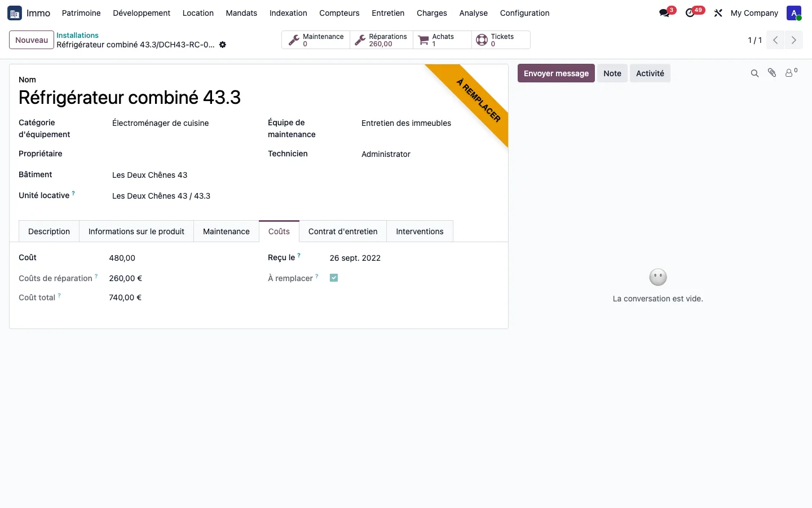The width and height of the screenshot is (812, 508).
Task: Search messages in chatter
Action: pyautogui.click(x=754, y=73)
